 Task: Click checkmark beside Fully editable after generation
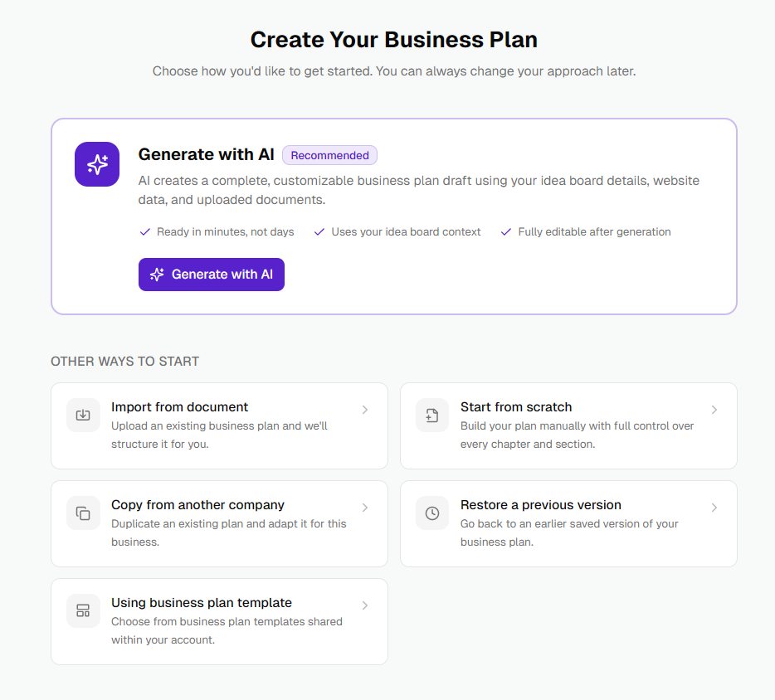[505, 231]
